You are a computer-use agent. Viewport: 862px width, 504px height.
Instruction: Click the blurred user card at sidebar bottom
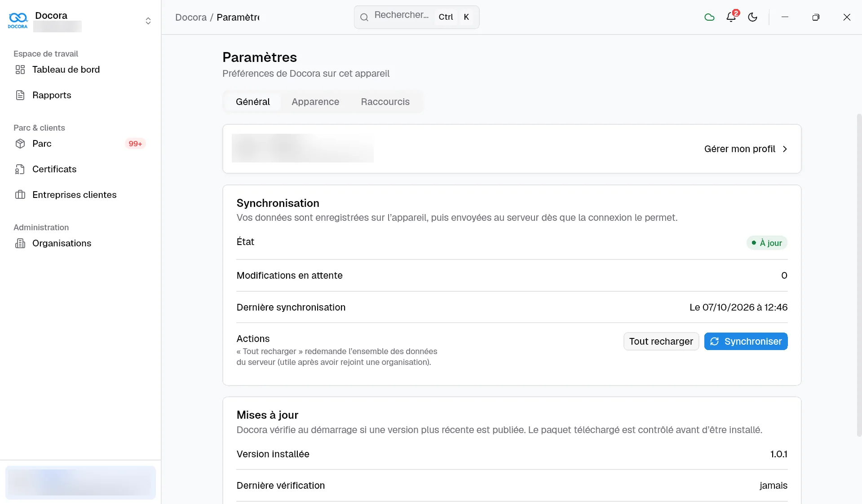click(80, 482)
